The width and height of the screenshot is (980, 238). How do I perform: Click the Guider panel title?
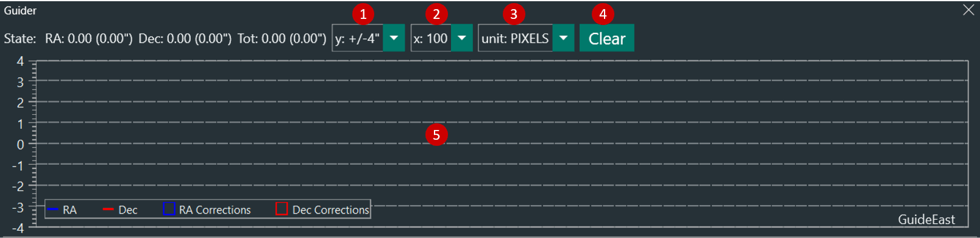pyautogui.click(x=20, y=10)
